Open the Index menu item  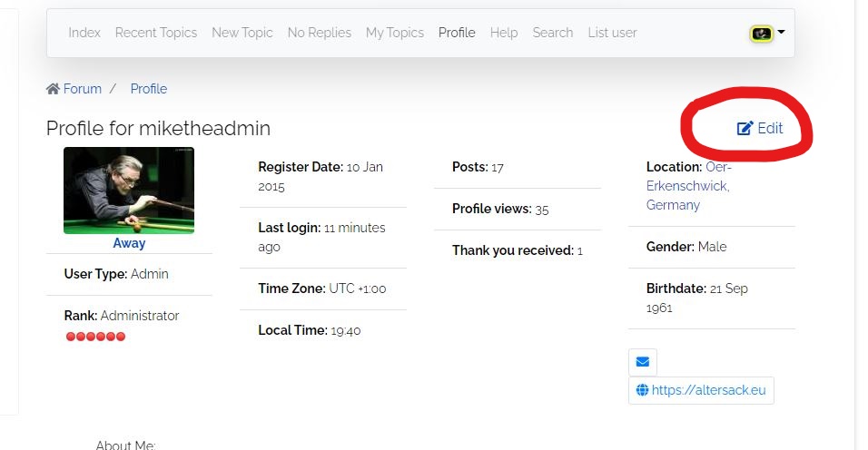[x=84, y=33]
